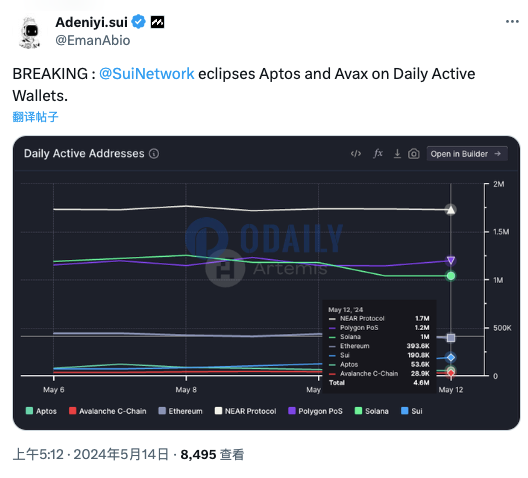Toggle the Avalanche C-Chain legend item
Viewport: 528px width, 478px height.
tap(107, 411)
